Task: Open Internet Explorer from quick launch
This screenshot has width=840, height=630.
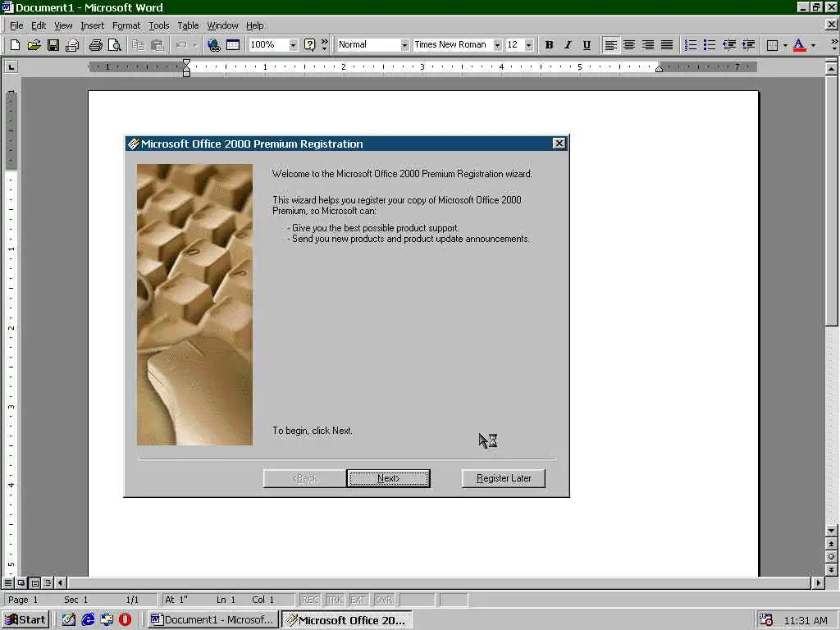Action: point(88,620)
